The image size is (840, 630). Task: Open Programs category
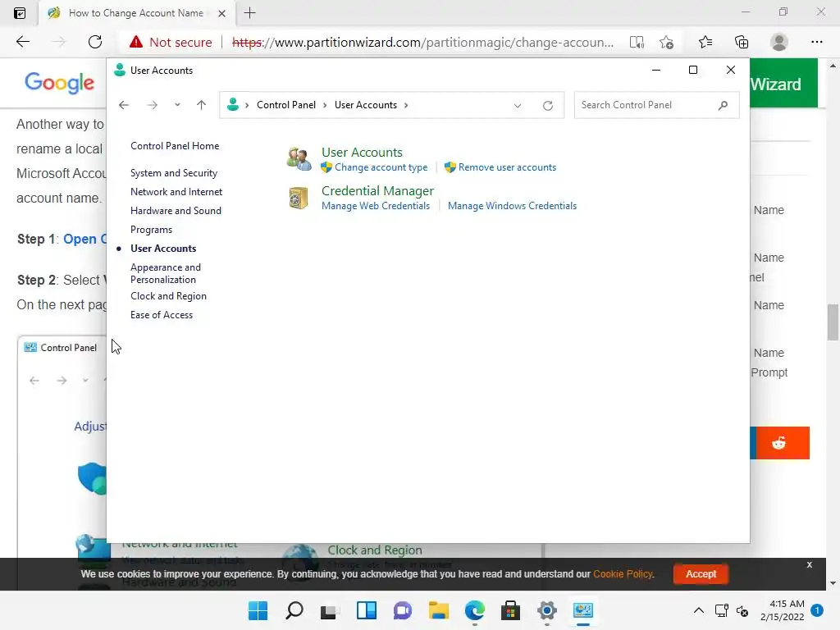click(151, 230)
